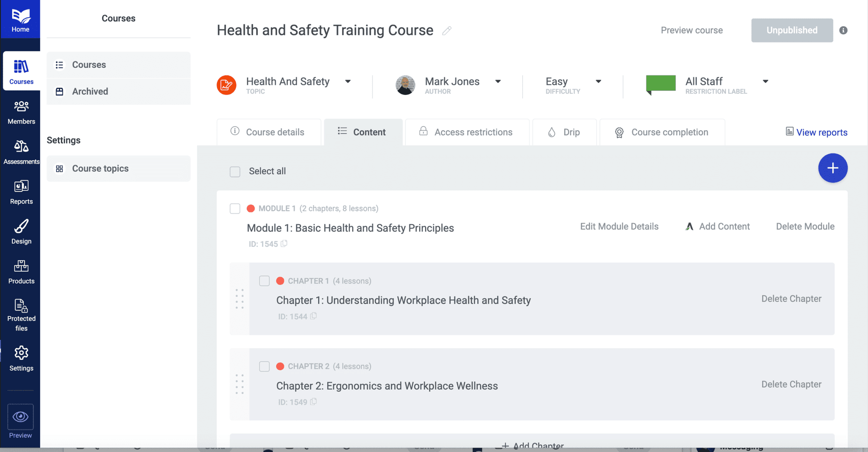868x452 pixels.
Task: Change the author via the Mark Jones dropdown
Action: (498, 81)
